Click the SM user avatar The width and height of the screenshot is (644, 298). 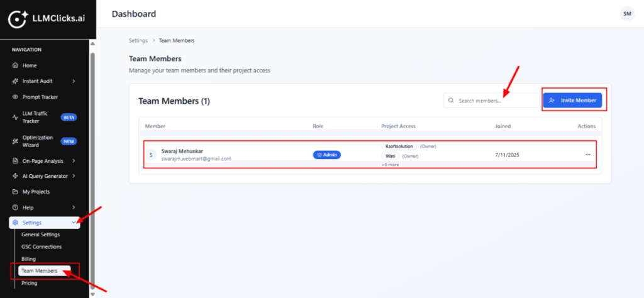(x=626, y=14)
